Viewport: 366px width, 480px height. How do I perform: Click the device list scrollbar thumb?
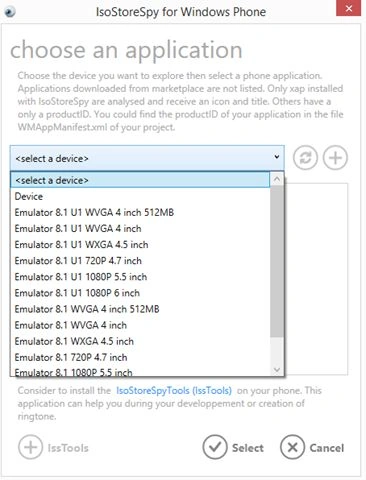[x=277, y=261]
